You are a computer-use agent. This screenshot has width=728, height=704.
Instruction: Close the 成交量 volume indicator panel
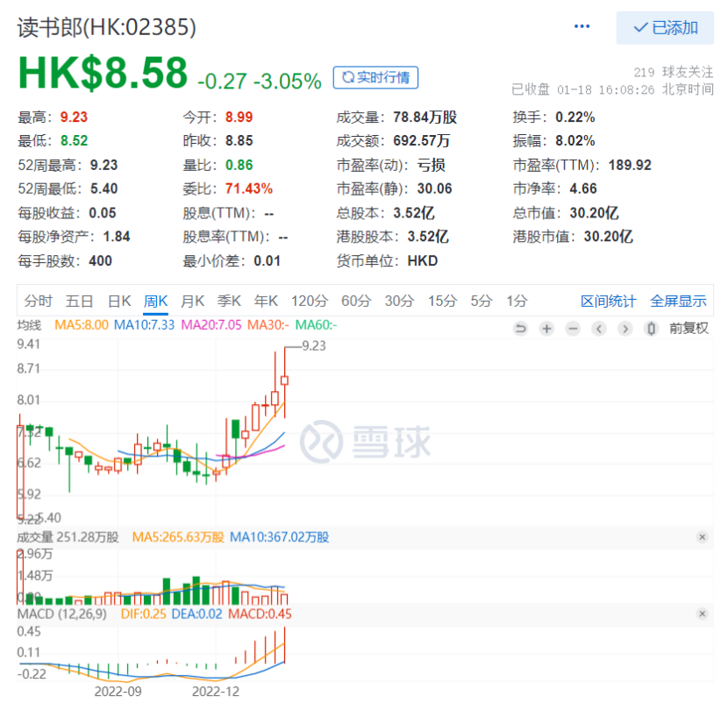click(x=702, y=537)
